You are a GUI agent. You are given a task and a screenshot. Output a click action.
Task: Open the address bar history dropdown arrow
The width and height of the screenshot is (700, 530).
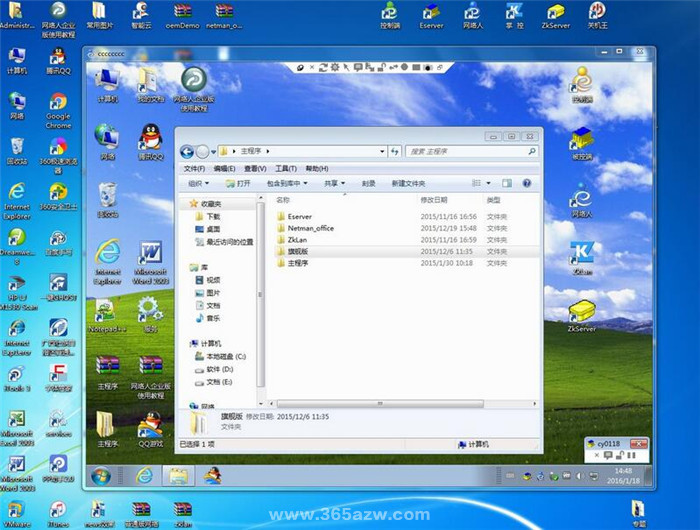(382, 151)
